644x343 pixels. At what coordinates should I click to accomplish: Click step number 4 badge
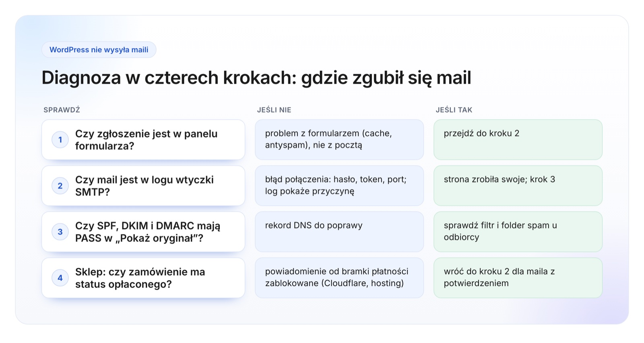pyautogui.click(x=60, y=278)
